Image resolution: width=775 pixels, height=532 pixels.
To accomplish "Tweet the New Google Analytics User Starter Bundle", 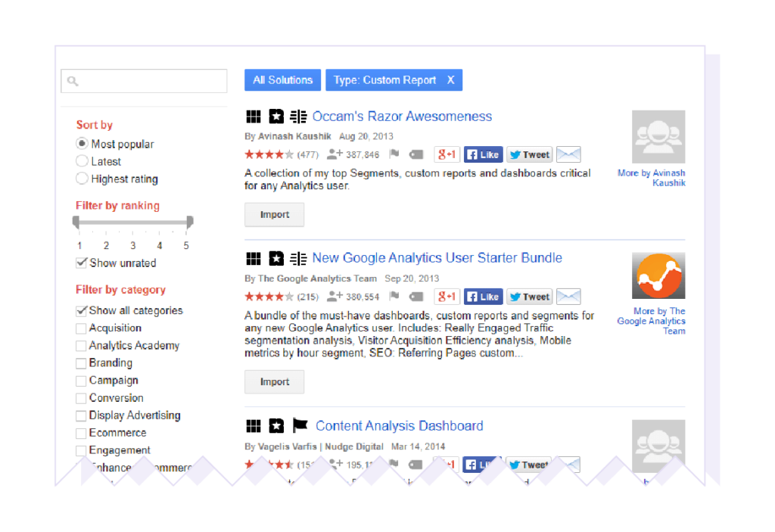I will [x=529, y=297].
